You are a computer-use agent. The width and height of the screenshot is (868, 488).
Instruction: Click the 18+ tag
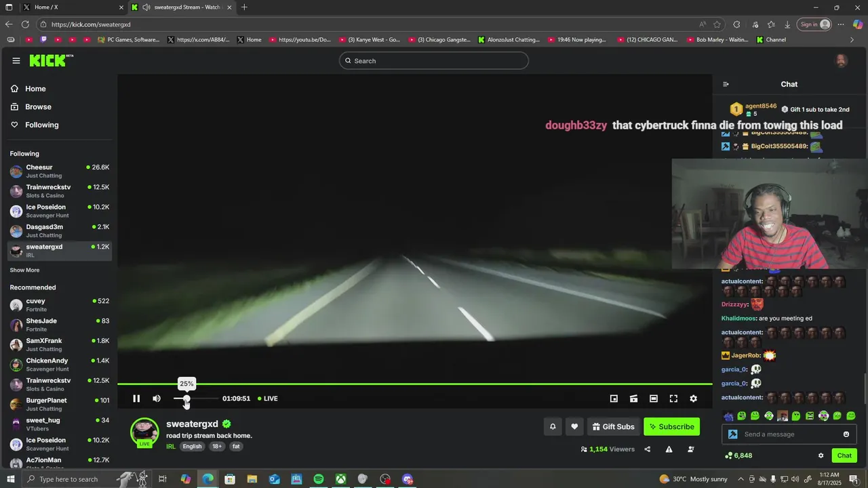click(217, 447)
